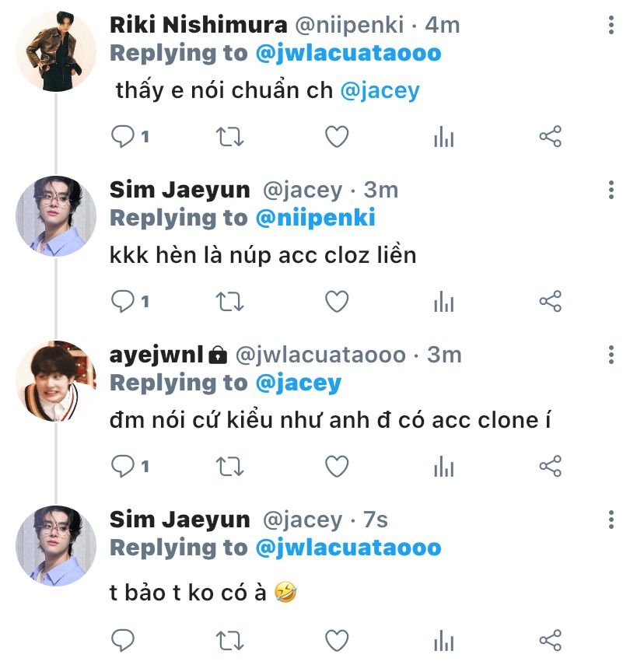Click the Sim Jaeyun display name in last tweet
This screenshot has width=644, height=665.
pos(180,520)
